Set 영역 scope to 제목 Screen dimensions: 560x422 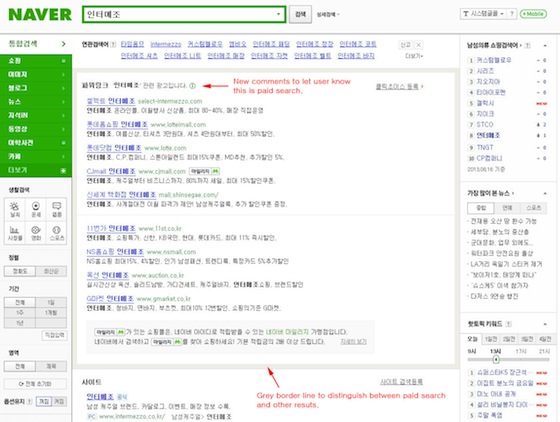click(51, 366)
